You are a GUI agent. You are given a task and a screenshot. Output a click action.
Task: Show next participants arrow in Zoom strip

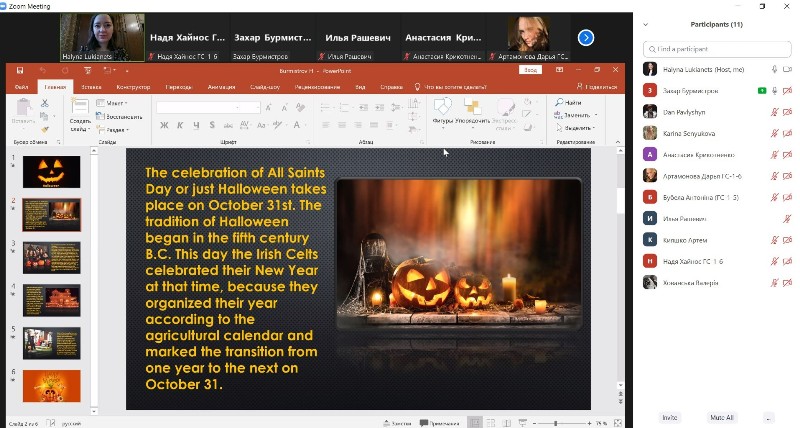point(586,38)
